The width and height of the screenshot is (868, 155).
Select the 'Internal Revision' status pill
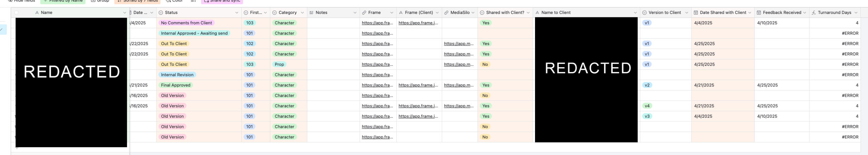click(x=177, y=75)
